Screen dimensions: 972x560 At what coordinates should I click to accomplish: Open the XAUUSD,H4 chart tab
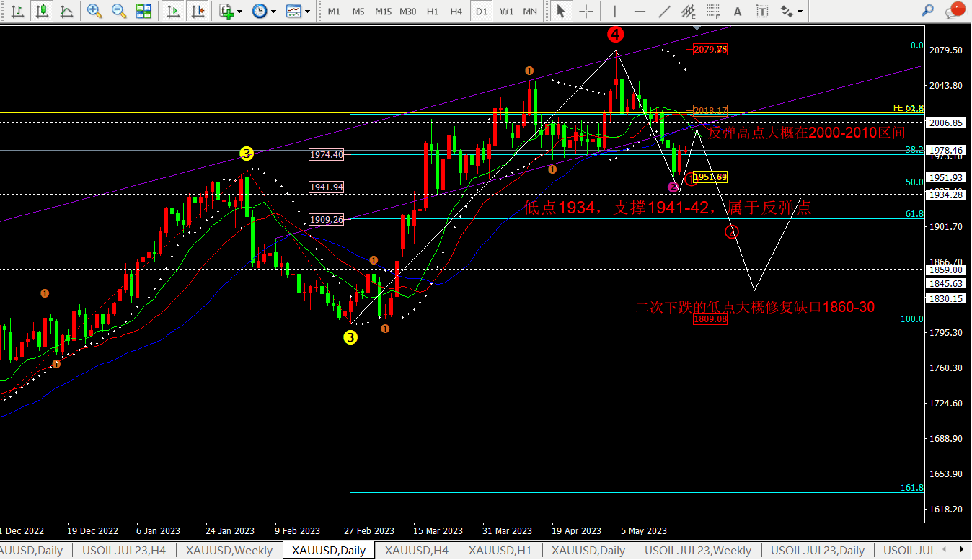[x=417, y=551]
